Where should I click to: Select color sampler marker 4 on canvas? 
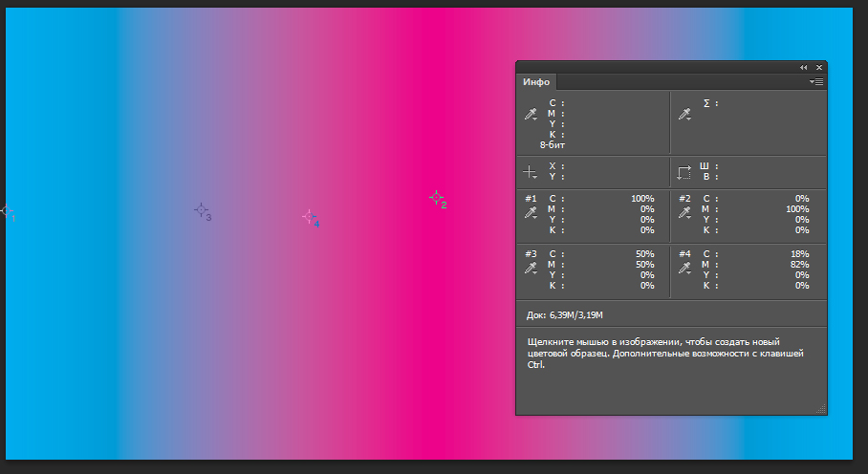tap(309, 217)
